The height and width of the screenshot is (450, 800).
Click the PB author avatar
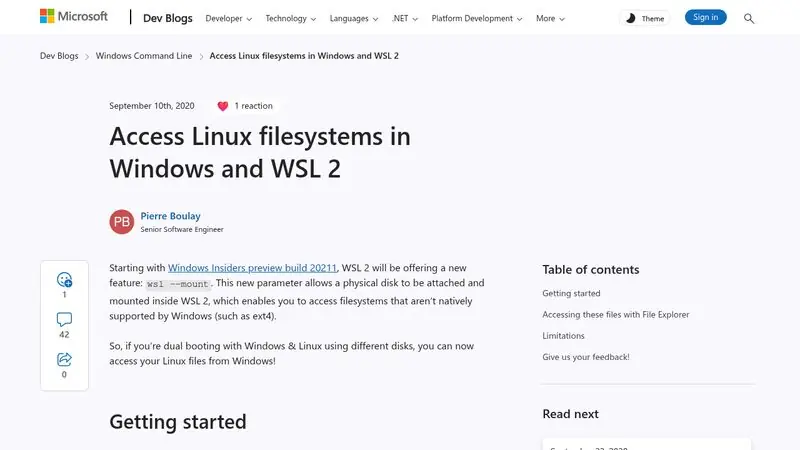click(x=121, y=221)
